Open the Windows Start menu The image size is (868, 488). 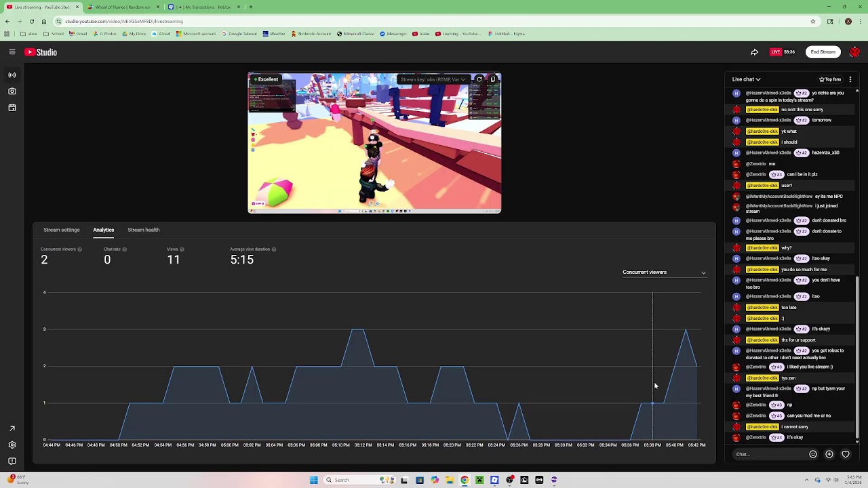pos(313,480)
